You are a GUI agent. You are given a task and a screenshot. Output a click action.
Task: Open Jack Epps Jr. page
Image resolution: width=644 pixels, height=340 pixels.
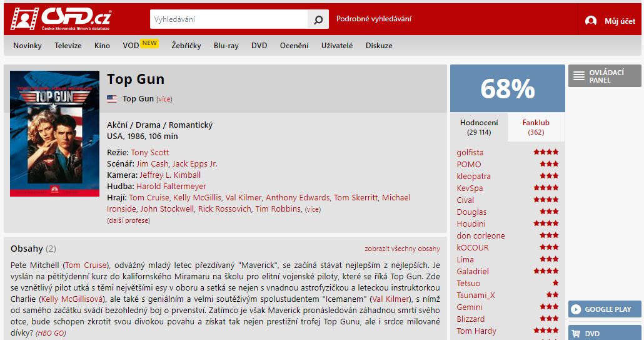pyautogui.click(x=194, y=163)
